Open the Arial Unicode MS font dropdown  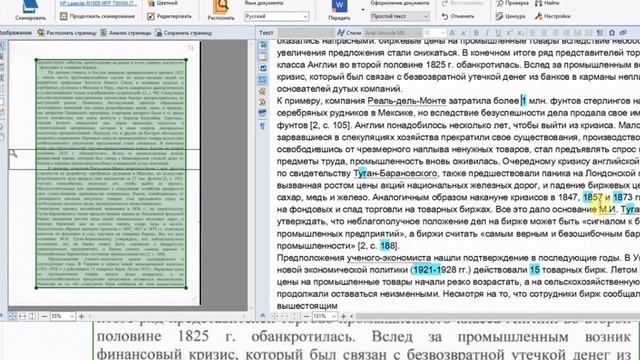pos(393,33)
